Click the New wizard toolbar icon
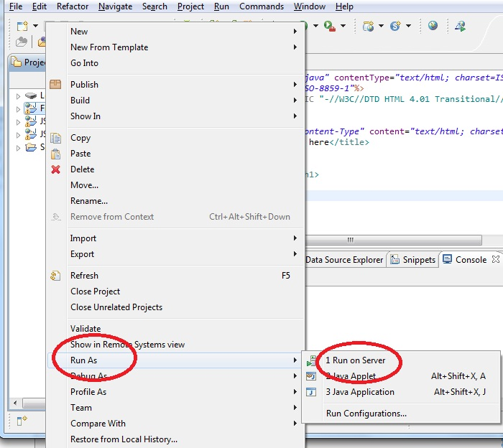Image resolution: width=503 pixels, height=448 pixels. (x=22, y=26)
